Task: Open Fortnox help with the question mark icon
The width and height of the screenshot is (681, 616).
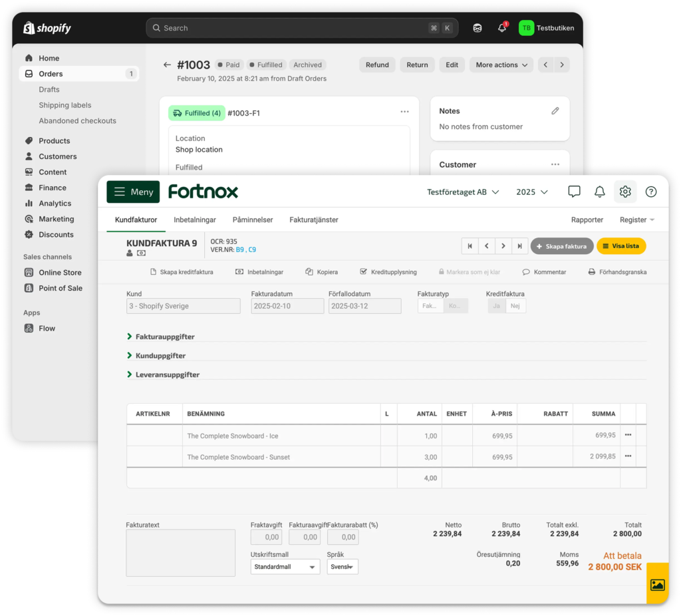Action: coord(651,192)
